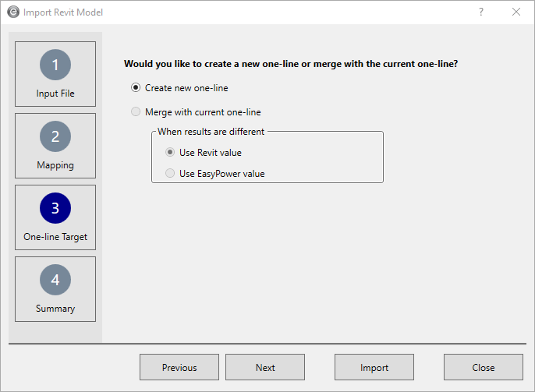
Task: Select the highlighted step 3 circle
Action: pos(55,208)
